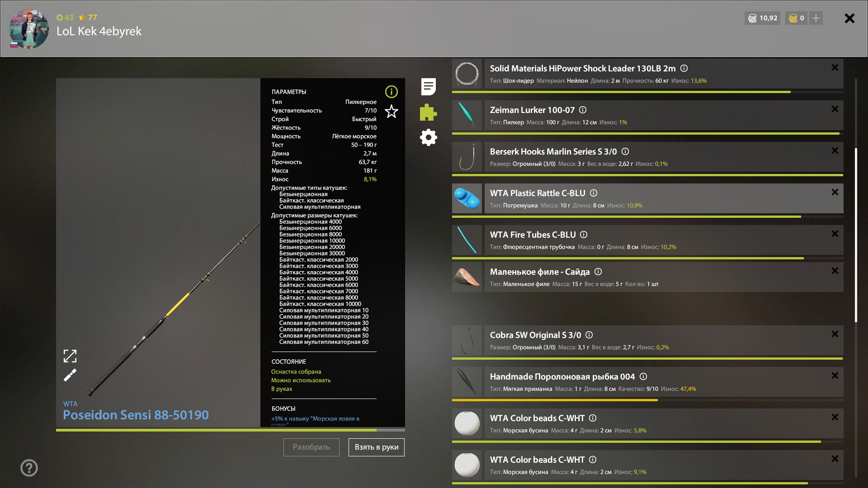Show info for Solid Materials Shock Leader

click(684, 68)
